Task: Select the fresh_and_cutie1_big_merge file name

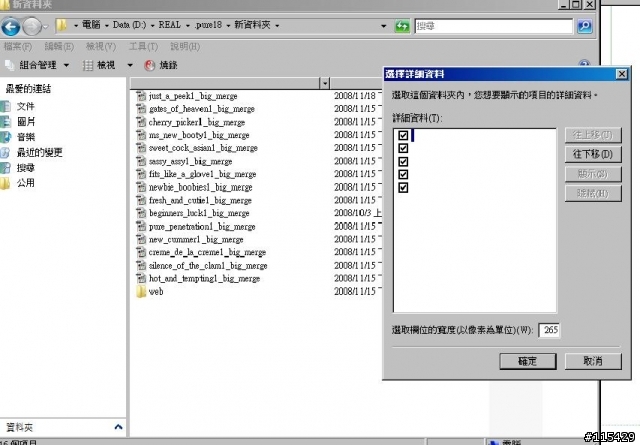Action: pos(200,200)
